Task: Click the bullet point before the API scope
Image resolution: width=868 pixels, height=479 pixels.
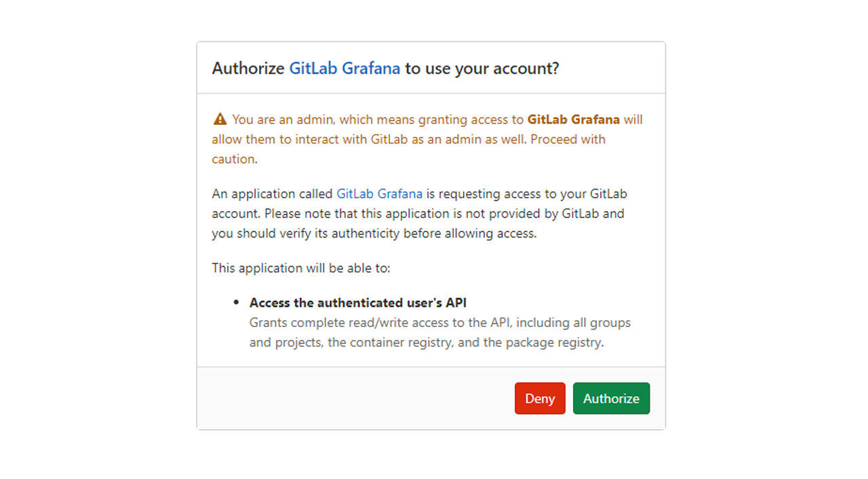Action: click(x=236, y=303)
